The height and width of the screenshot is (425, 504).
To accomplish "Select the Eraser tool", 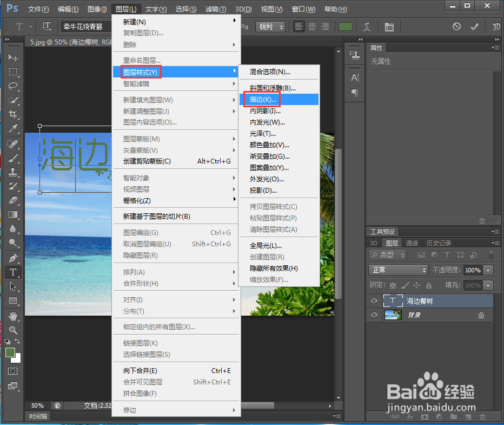I will (x=14, y=200).
